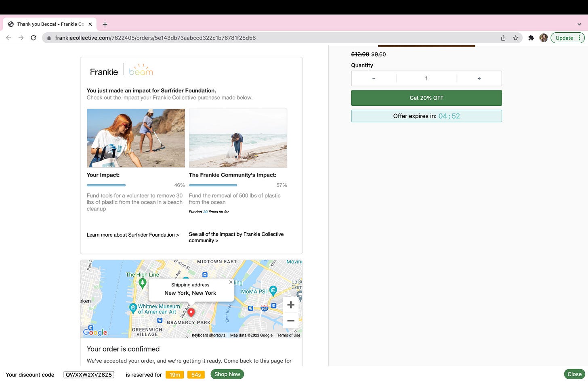Zoom out on the map with minus button
588x382 pixels.
290,321
